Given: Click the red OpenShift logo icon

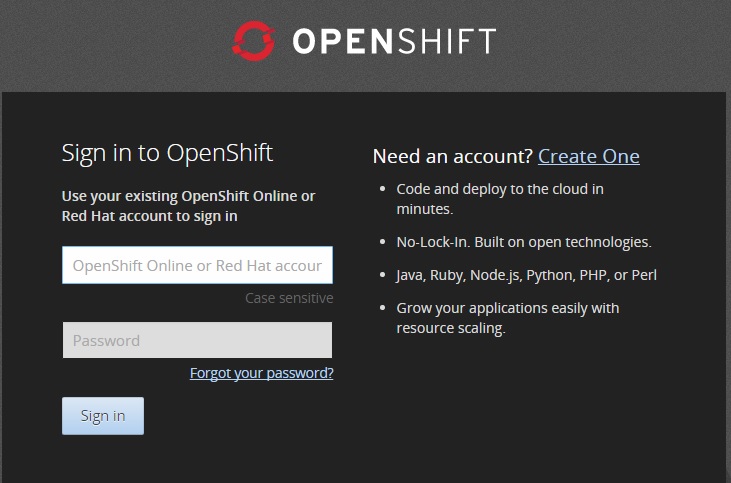Looking at the screenshot, I should point(253,40).
